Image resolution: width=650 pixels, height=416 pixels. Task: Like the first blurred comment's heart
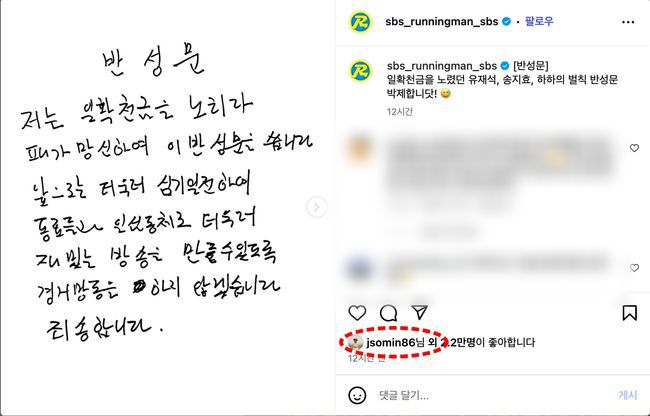coord(634,148)
